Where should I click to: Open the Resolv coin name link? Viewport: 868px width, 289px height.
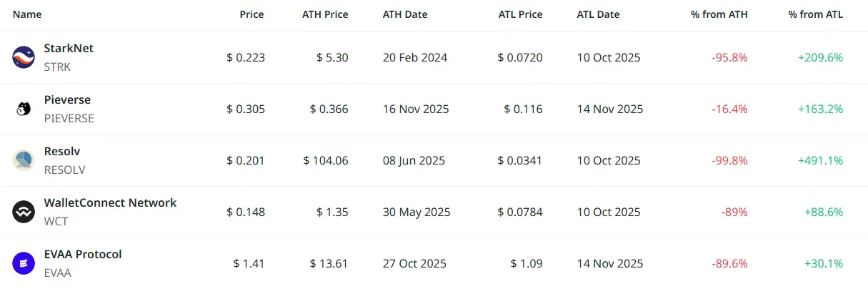(62, 152)
